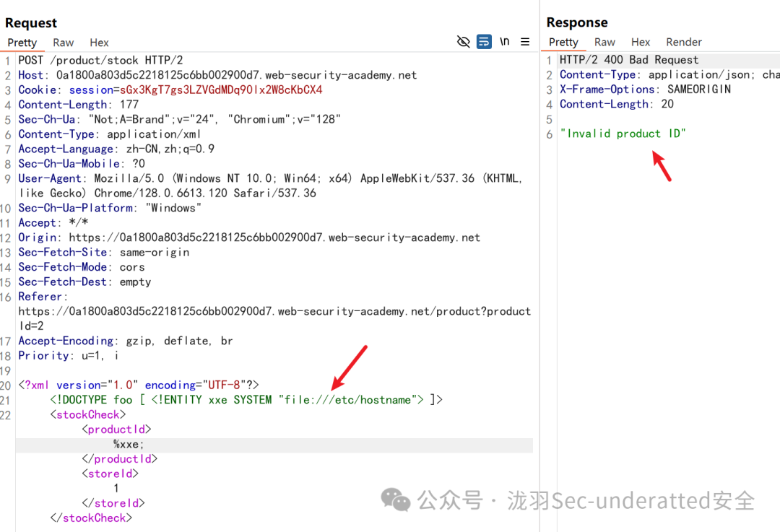The image size is (780, 532).
Task: Switch to the Response Raw tab
Action: (604, 43)
